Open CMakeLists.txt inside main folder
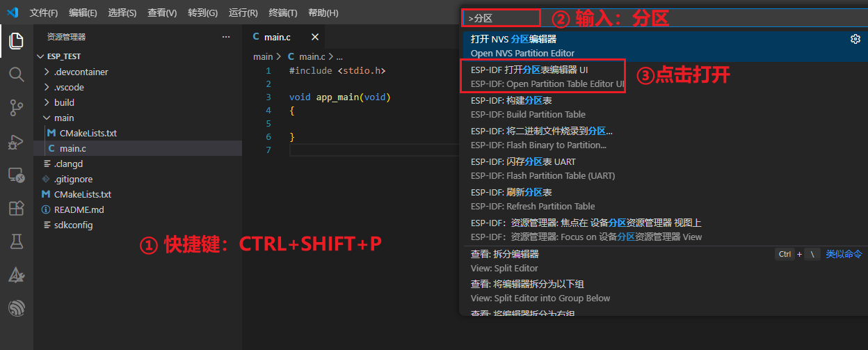Viewport: 868px width, 350px height. point(138,133)
